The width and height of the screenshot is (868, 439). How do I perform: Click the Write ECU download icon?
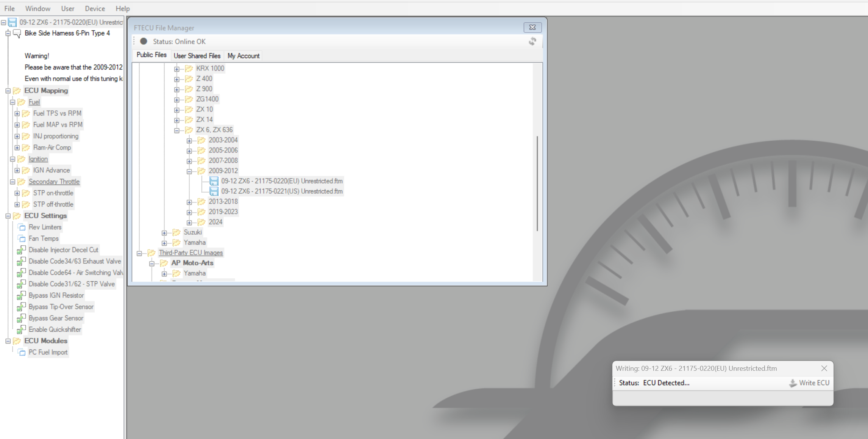[793, 383]
